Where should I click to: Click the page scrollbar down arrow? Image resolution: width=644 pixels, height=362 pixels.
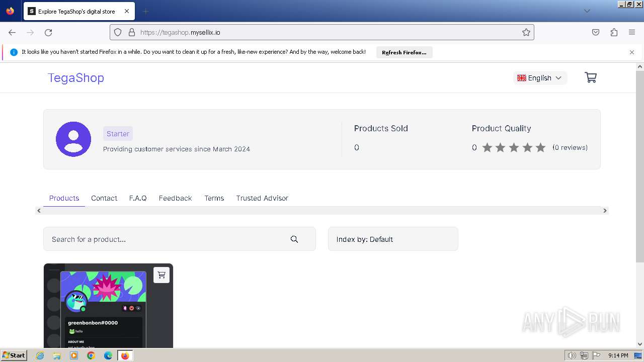640,344
